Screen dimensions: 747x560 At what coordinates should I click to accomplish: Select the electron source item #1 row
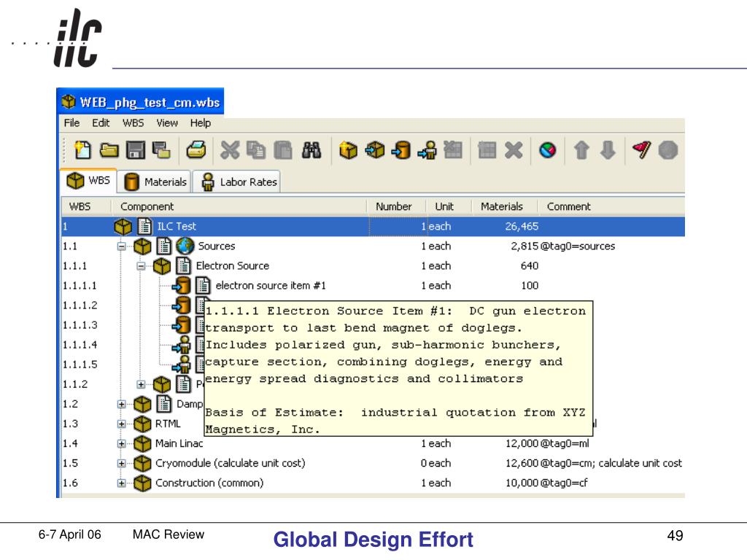pyautogui.click(x=373, y=286)
